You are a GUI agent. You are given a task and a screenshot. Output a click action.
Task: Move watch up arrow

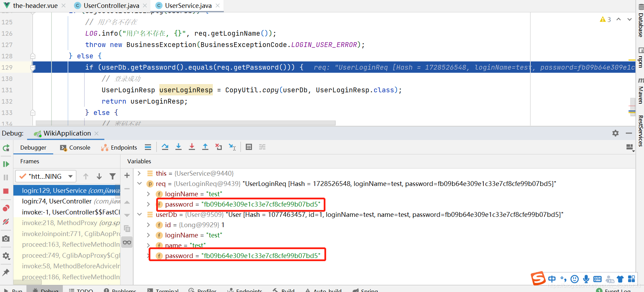(127, 202)
